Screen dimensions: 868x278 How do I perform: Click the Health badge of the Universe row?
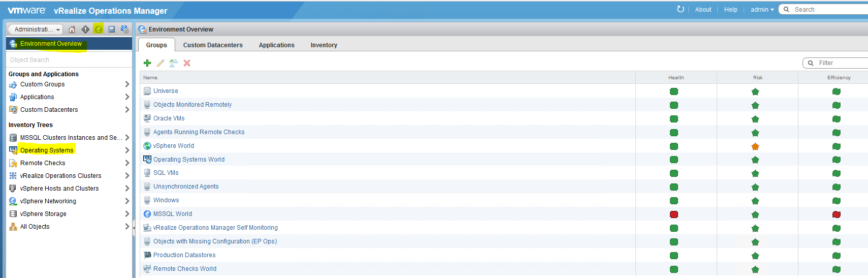[674, 91]
